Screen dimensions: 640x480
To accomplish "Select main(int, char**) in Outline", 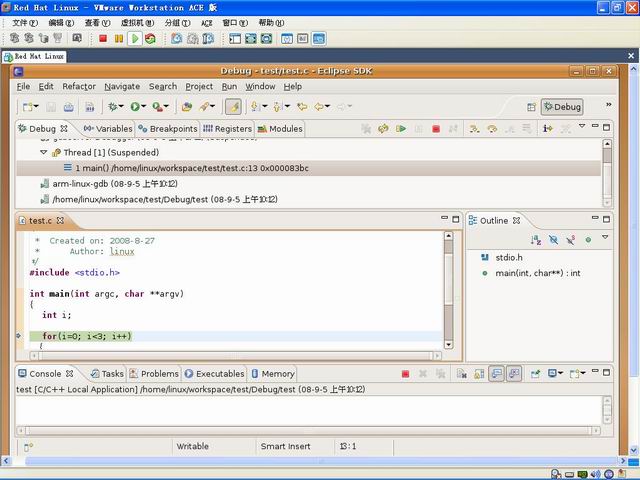I will [x=531, y=273].
